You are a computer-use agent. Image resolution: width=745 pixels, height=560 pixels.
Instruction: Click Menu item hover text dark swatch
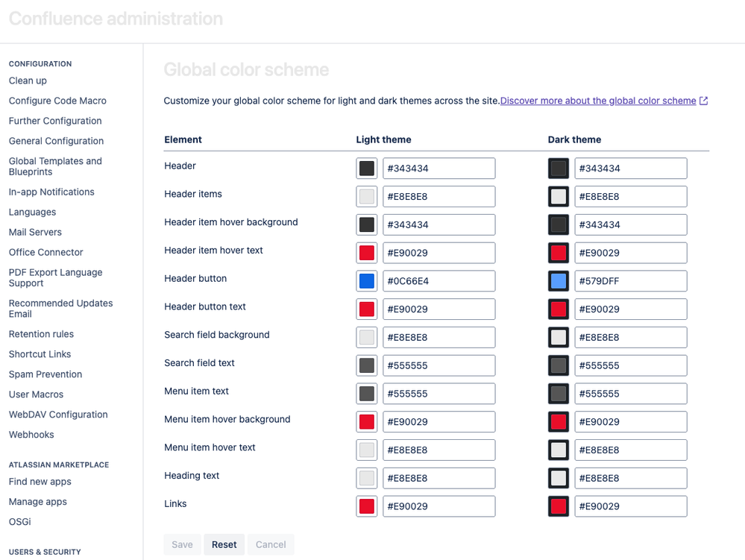click(x=559, y=450)
